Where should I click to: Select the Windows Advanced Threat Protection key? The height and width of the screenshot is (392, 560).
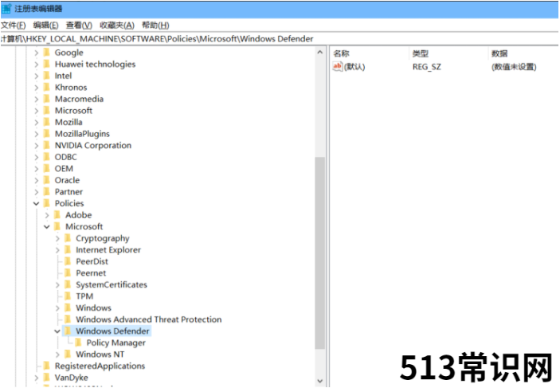(148, 319)
